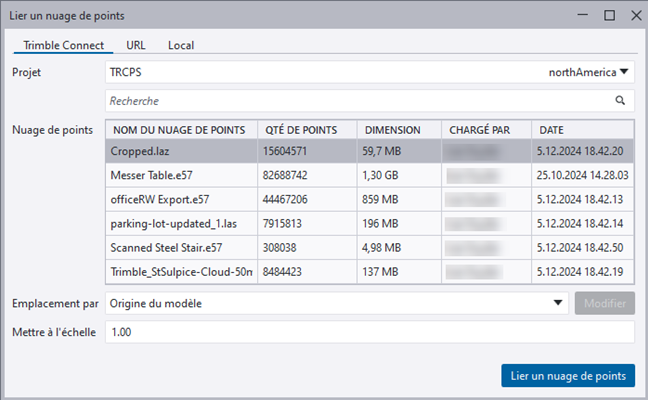Click the Modifier button

coord(604,304)
